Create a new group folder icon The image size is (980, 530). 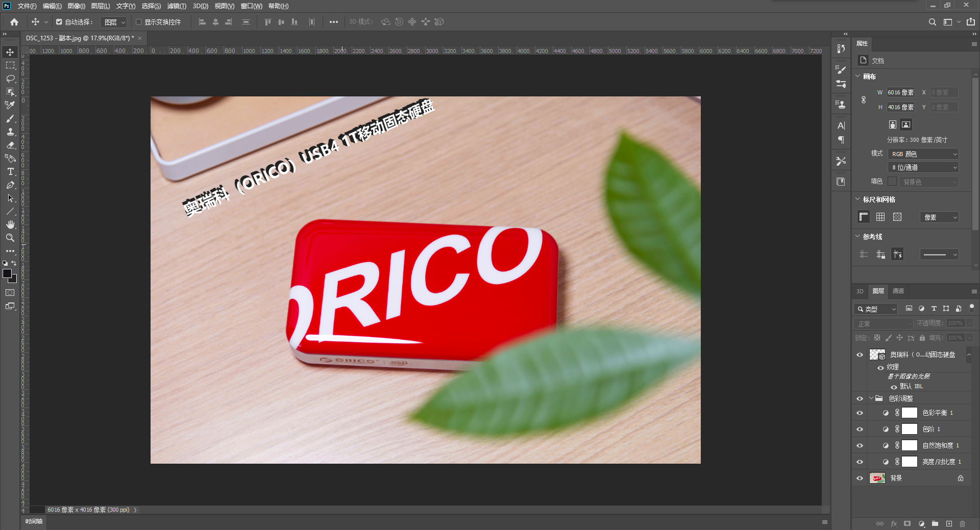click(x=935, y=523)
